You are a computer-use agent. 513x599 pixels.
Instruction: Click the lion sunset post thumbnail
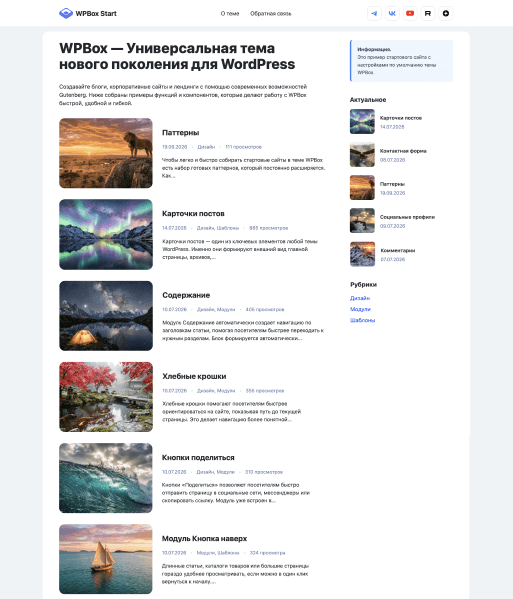pos(106,153)
